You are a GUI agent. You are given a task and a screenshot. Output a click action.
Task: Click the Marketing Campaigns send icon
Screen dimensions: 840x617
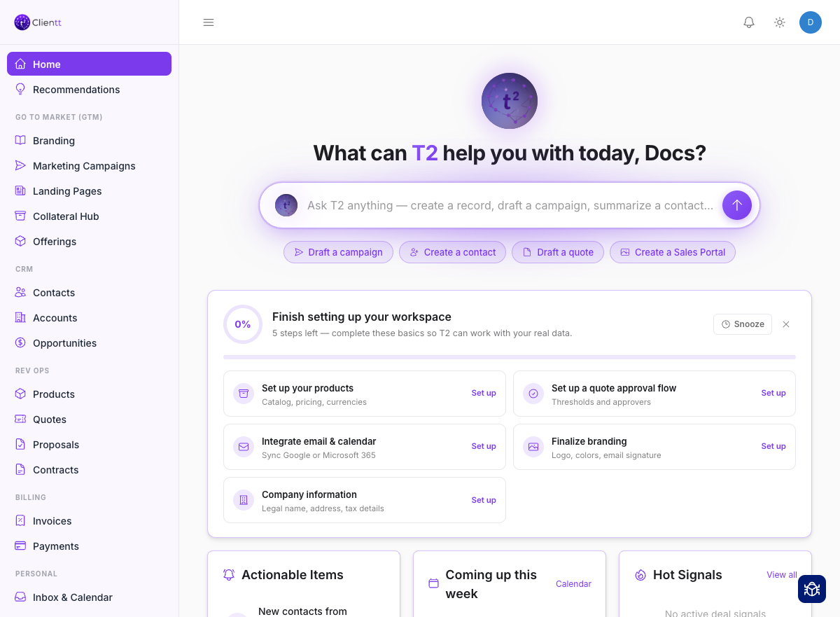pos(20,165)
